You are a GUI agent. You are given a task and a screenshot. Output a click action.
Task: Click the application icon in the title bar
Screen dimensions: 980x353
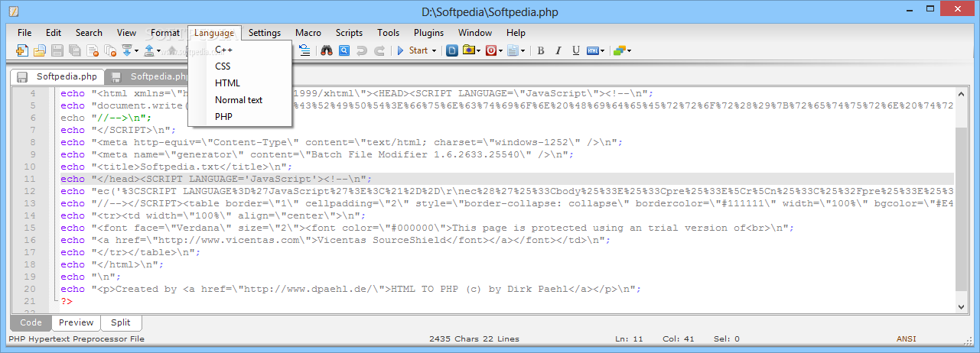(x=14, y=11)
